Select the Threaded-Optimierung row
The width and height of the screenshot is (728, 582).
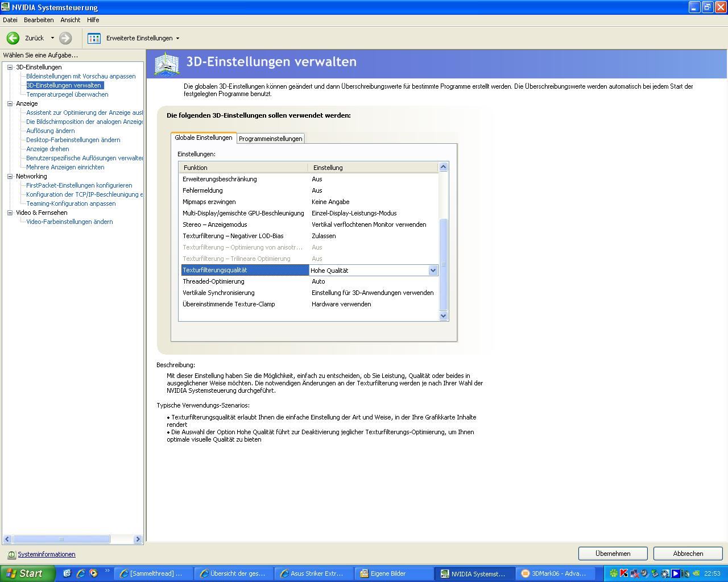pyautogui.click(x=309, y=281)
